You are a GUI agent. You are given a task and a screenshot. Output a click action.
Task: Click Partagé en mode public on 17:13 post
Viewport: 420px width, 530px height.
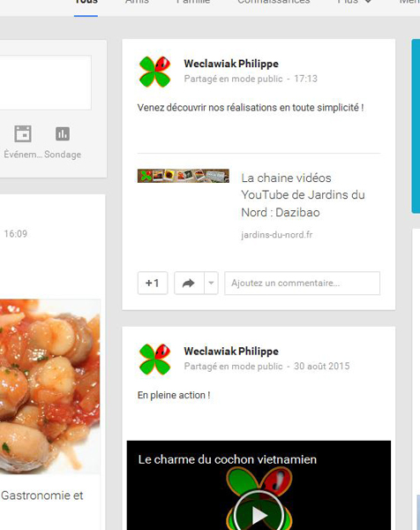click(233, 79)
